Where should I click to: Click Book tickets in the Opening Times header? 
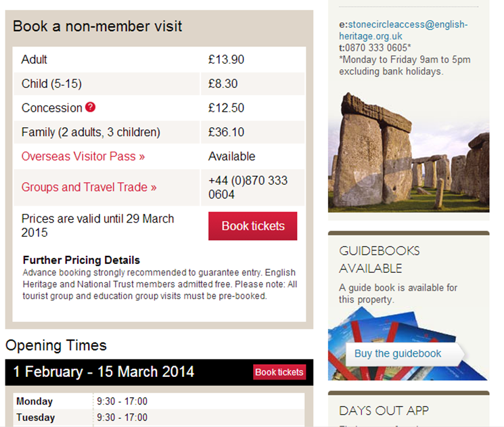pos(279,372)
